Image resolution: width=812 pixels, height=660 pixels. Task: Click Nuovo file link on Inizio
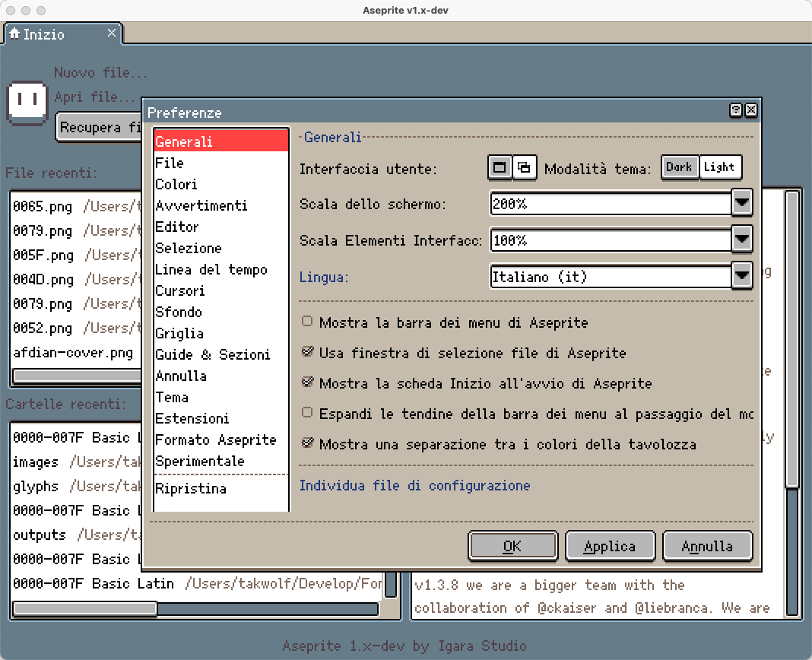pyautogui.click(x=100, y=72)
